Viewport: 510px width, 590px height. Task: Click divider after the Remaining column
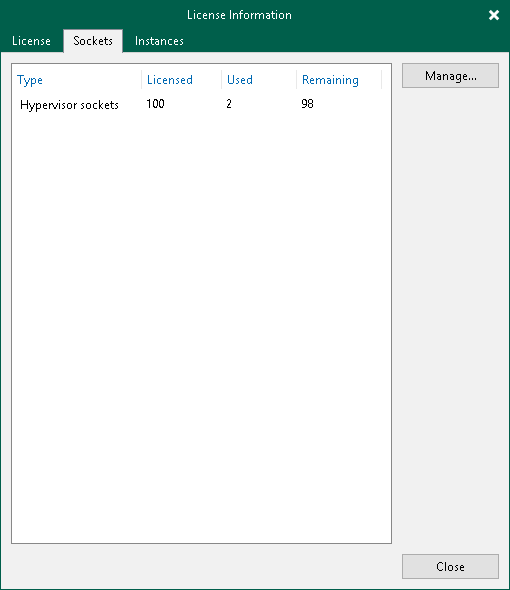point(382,79)
